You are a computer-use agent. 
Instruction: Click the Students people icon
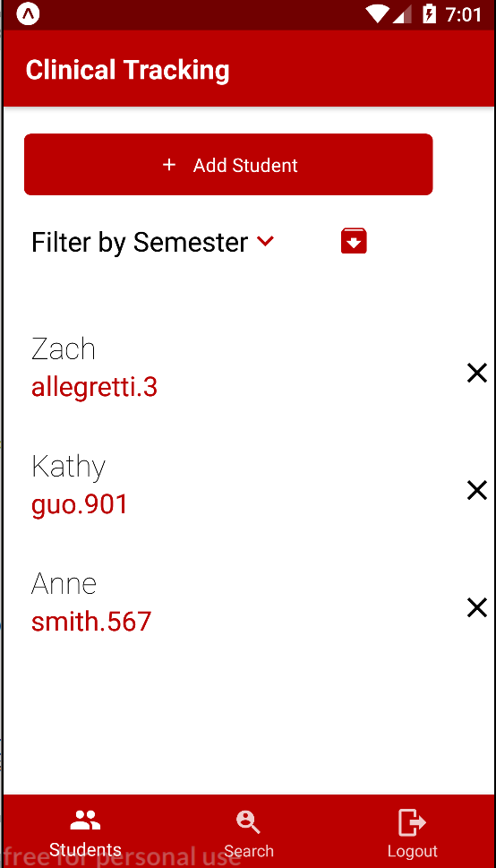click(x=85, y=821)
